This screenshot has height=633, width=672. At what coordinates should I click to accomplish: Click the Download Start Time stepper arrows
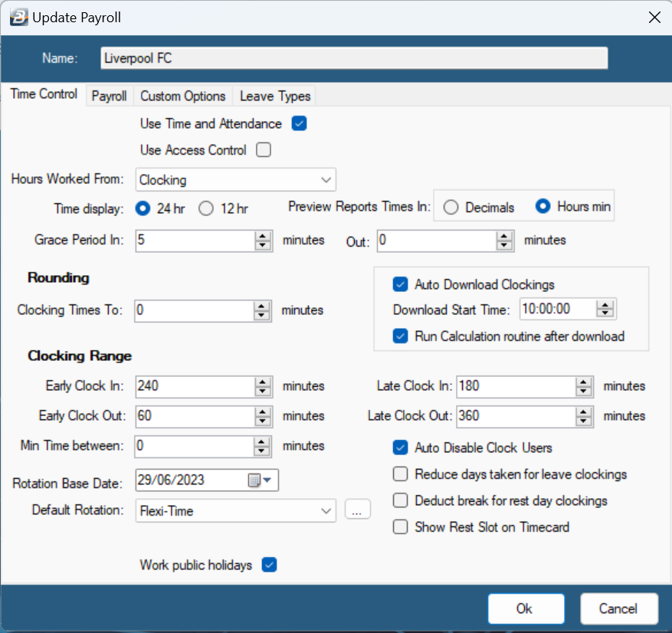pos(605,309)
